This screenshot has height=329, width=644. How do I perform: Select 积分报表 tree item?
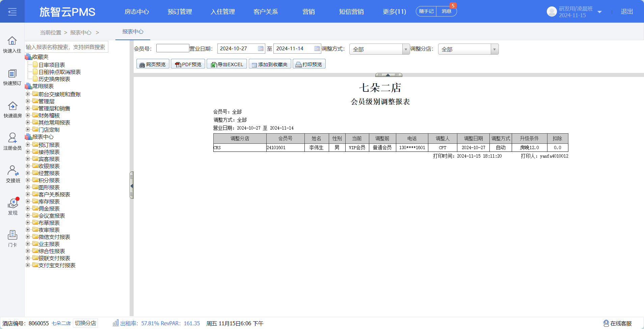[49, 180]
